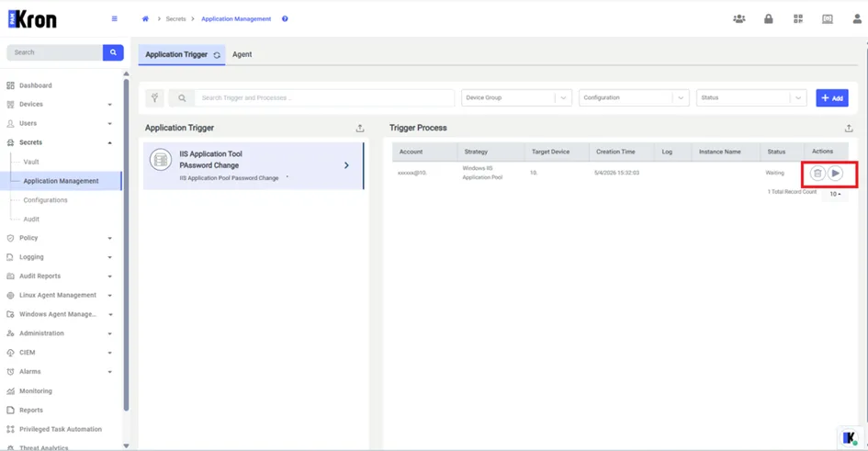Click the Windows IIS Application Pool cell
This screenshot has width=868, height=451.
coord(482,173)
